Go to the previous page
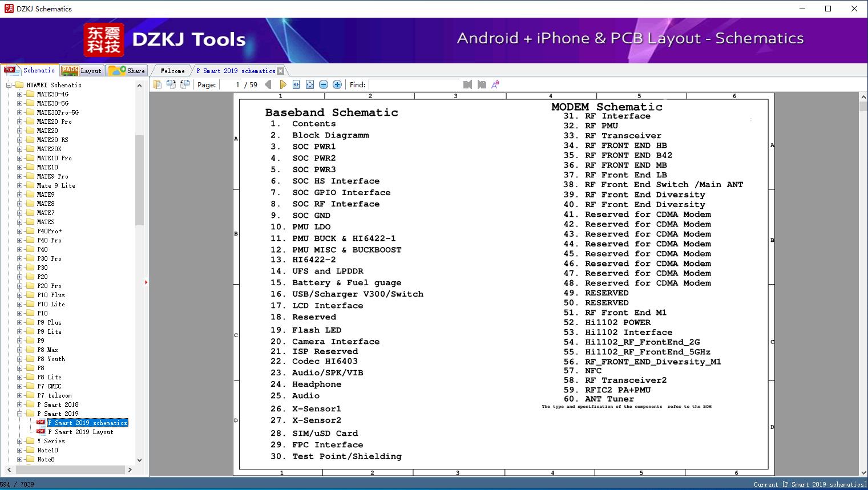This screenshot has width=868, height=490. click(x=268, y=84)
